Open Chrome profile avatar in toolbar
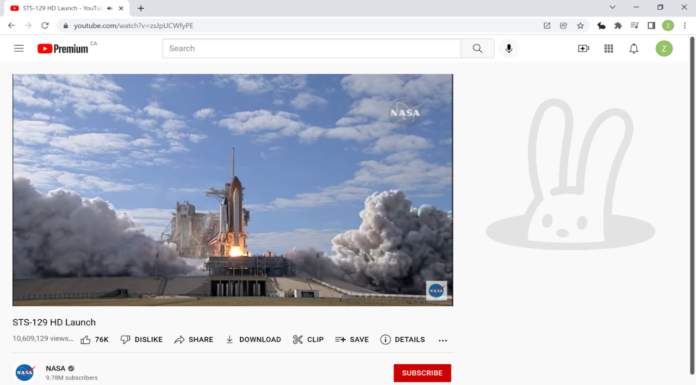This screenshot has height=385, width=696. pos(668,26)
